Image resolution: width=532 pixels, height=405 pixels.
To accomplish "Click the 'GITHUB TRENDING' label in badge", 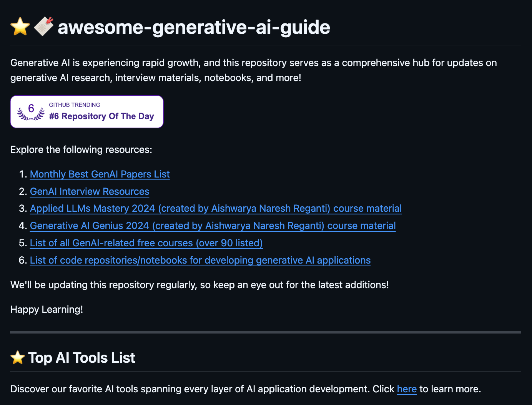I will pyautogui.click(x=75, y=105).
